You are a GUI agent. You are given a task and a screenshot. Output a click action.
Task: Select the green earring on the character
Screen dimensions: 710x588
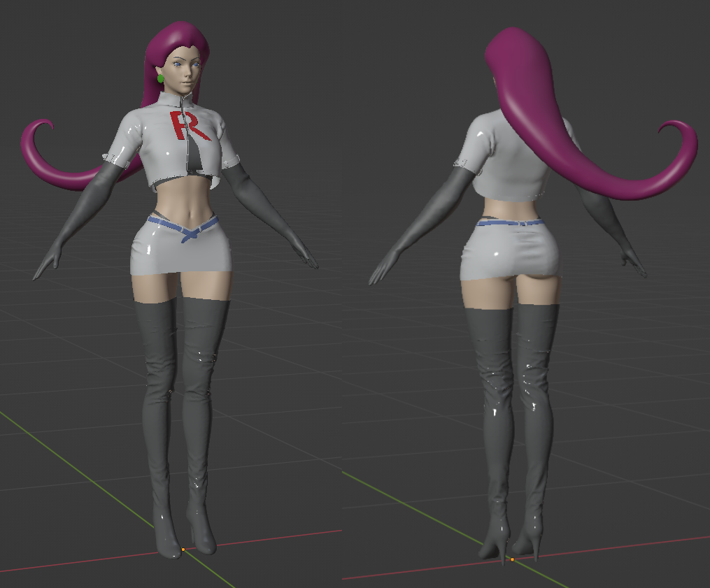tap(160, 78)
